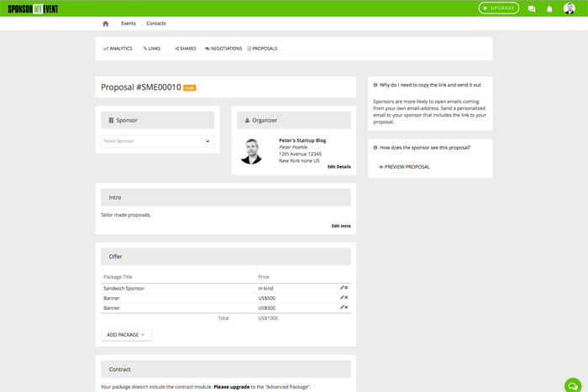Go to the home icon in navigation
The height and width of the screenshot is (392, 588).
pyautogui.click(x=106, y=24)
